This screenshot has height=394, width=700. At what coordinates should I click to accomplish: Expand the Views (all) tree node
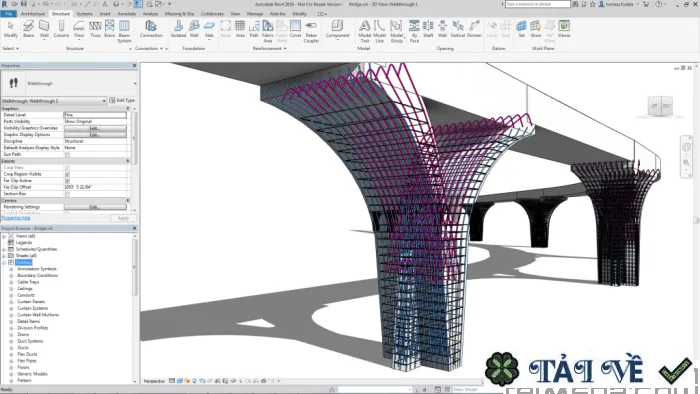tap(4, 236)
